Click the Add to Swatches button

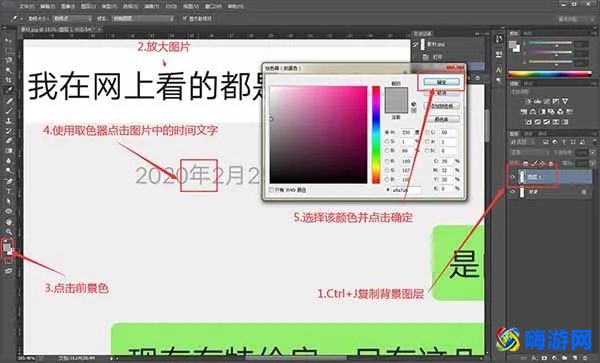[442, 106]
